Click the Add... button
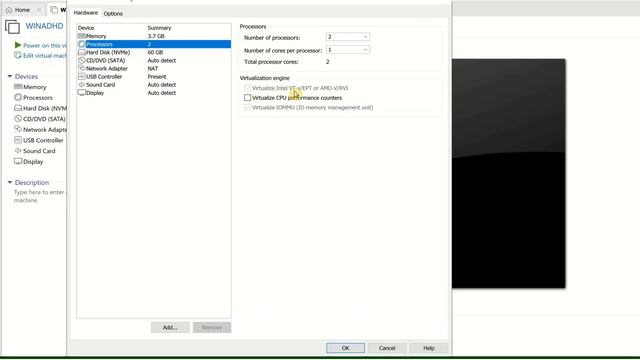Viewport: 640px width, 360px height. 170,327
